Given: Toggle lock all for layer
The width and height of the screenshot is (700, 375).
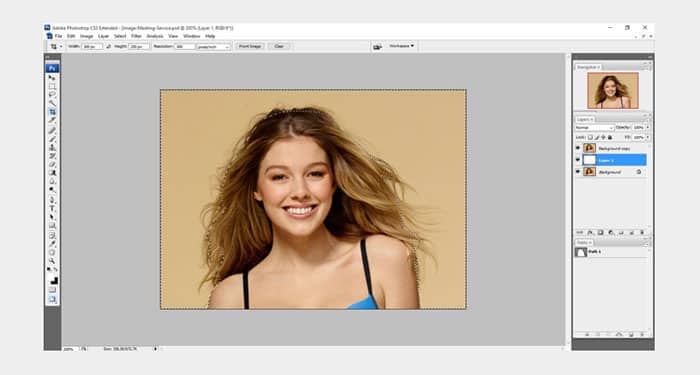Looking at the screenshot, I should pos(610,138).
